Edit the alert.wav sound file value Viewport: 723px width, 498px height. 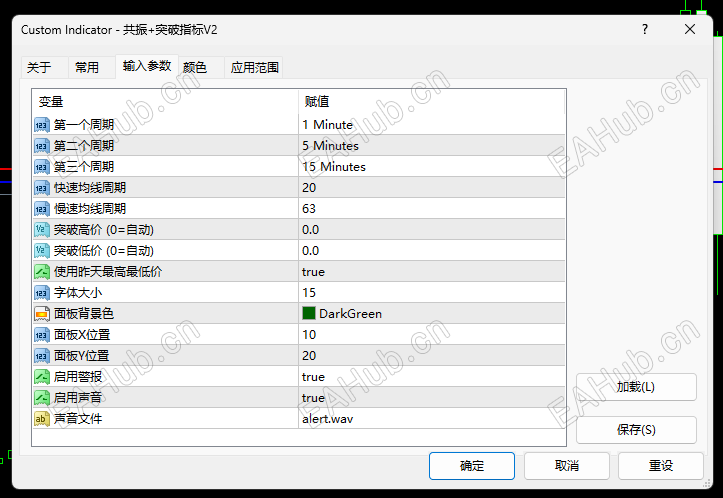click(432, 419)
